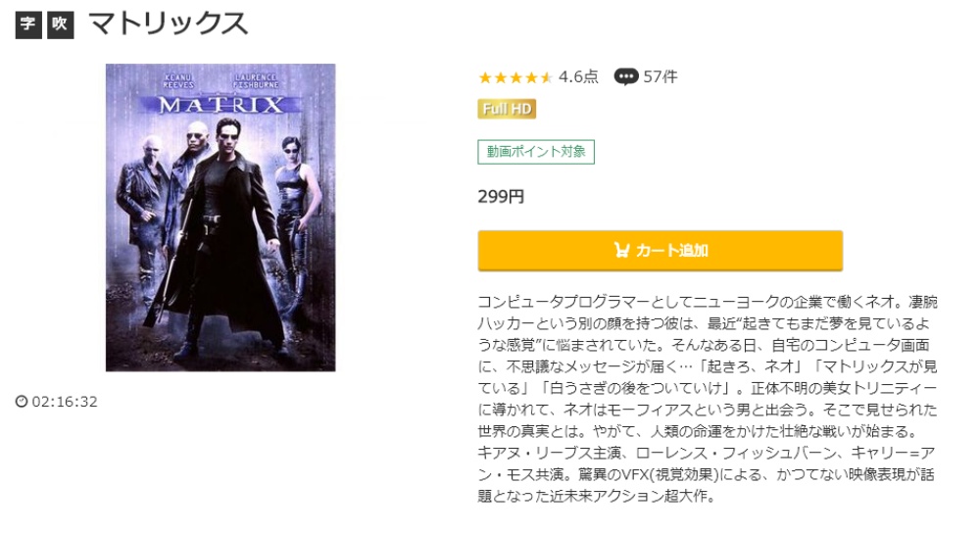Click the 299円 price text

pyautogui.click(x=501, y=197)
